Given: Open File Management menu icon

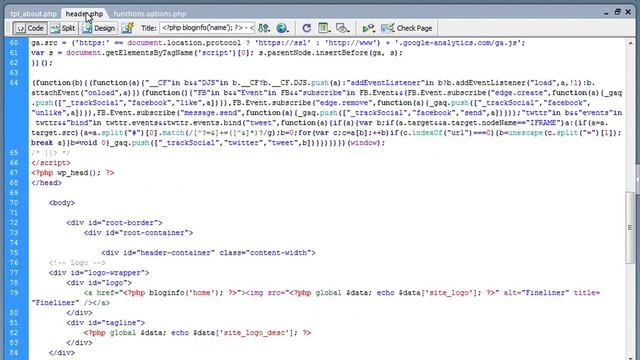Looking at the screenshot, I should 264,28.
